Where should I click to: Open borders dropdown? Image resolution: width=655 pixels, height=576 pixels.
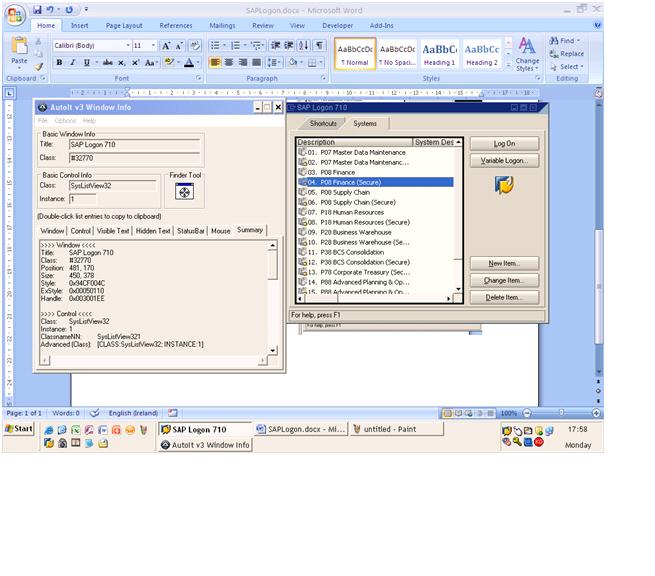click(x=321, y=63)
